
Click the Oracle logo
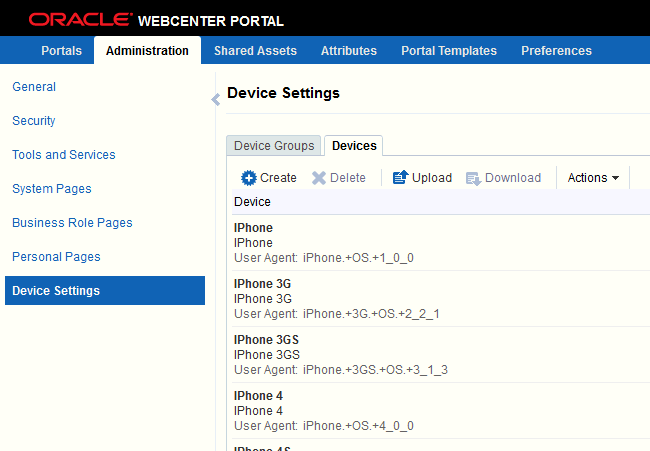click(x=81, y=19)
